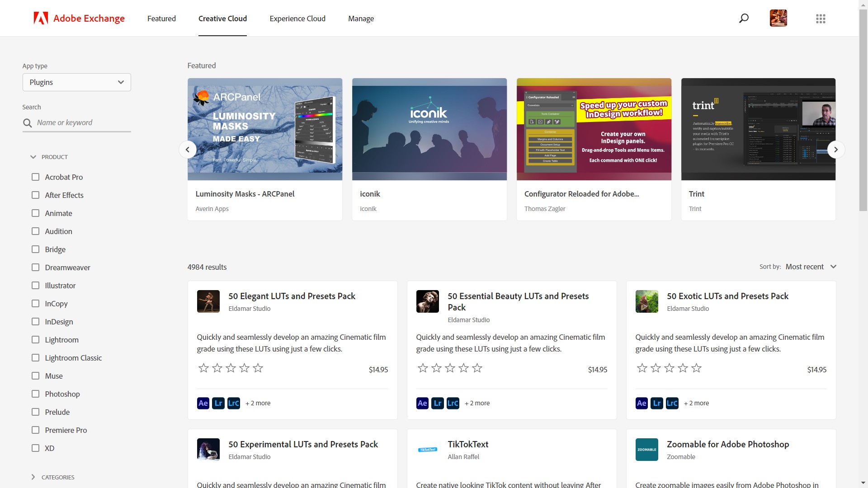Open 50 Elegant LUTs and Presets Pack title
The width and height of the screenshot is (868, 488).
tap(292, 296)
